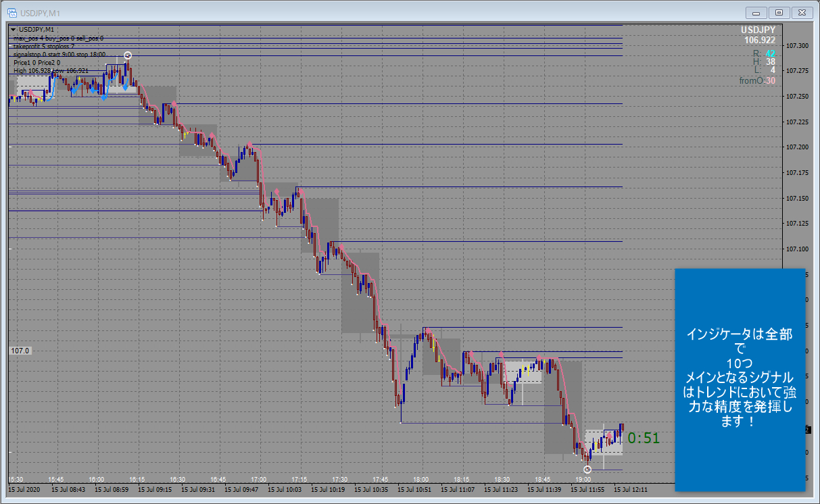This screenshot has width=820, height=504.
Task: Restore down the chart window
Action: coord(779,12)
